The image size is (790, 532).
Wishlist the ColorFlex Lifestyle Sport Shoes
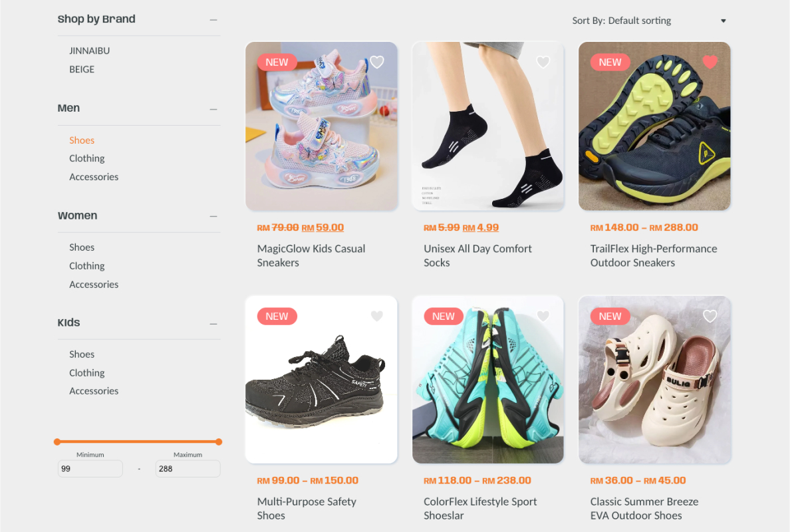[x=543, y=316]
